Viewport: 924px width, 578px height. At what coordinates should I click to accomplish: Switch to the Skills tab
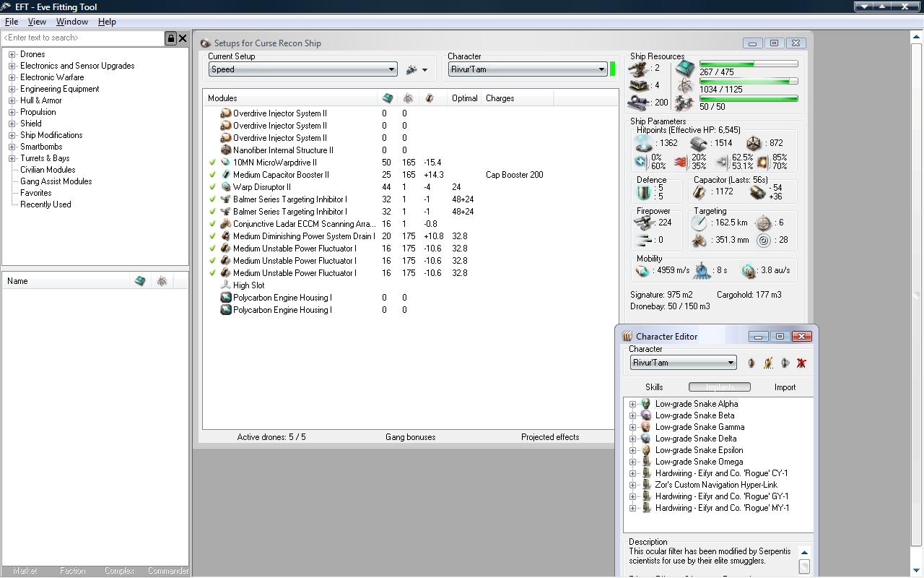click(654, 387)
